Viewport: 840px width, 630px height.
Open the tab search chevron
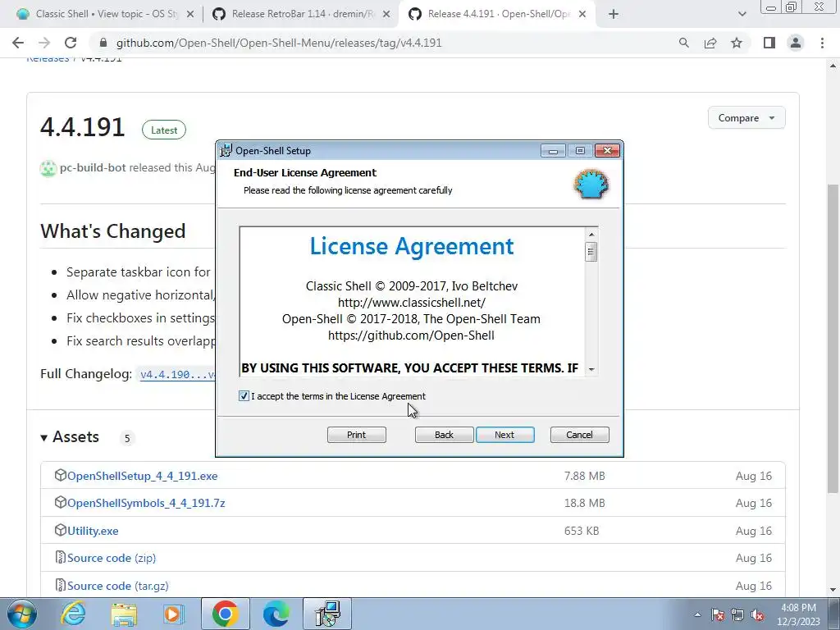coord(742,15)
